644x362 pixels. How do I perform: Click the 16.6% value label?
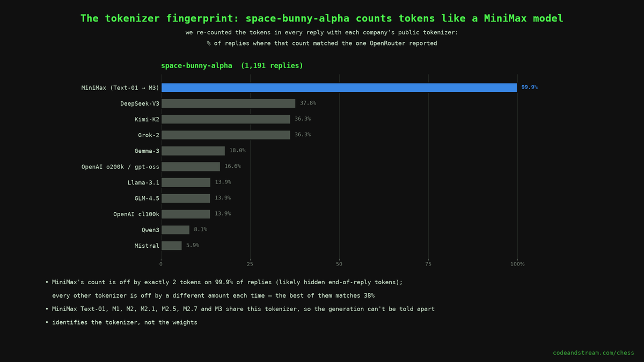[x=232, y=166]
